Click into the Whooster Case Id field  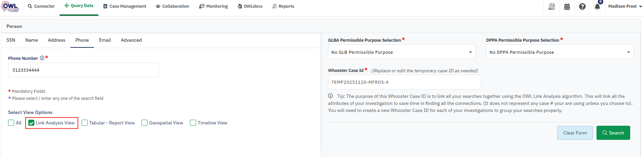404,82
